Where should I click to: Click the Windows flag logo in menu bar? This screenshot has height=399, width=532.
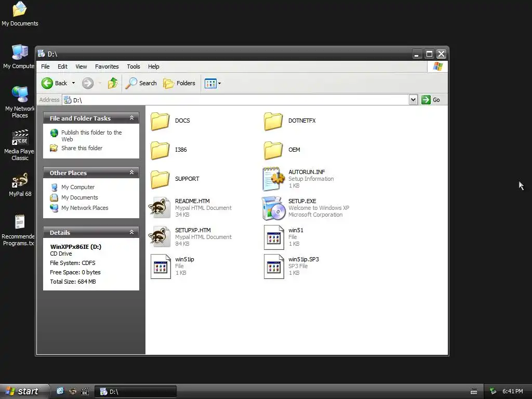(x=437, y=66)
